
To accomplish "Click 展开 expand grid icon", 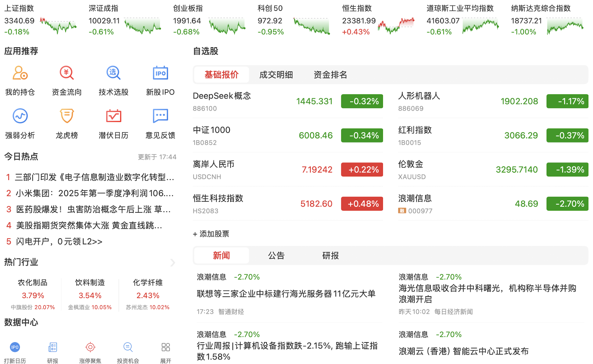I will coord(166,347).
